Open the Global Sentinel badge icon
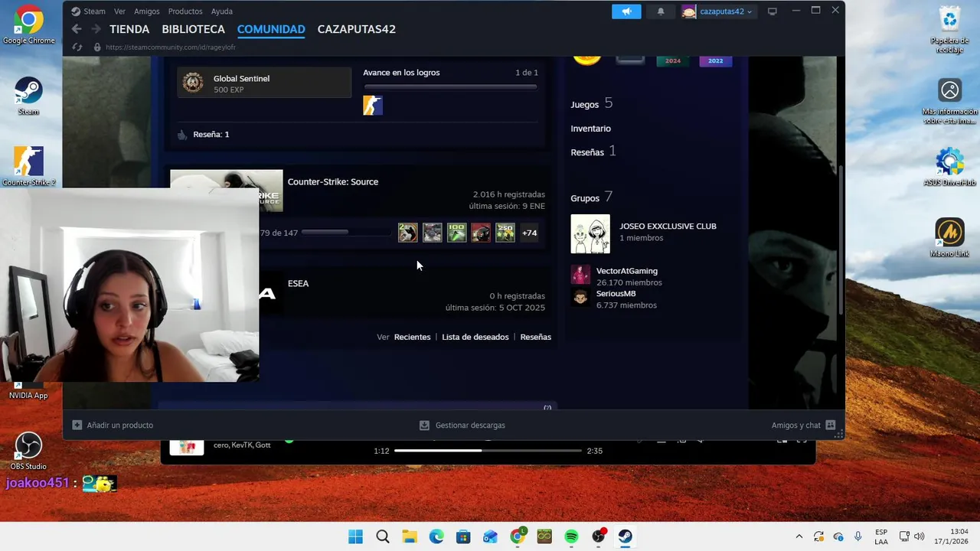 point(193,83)
